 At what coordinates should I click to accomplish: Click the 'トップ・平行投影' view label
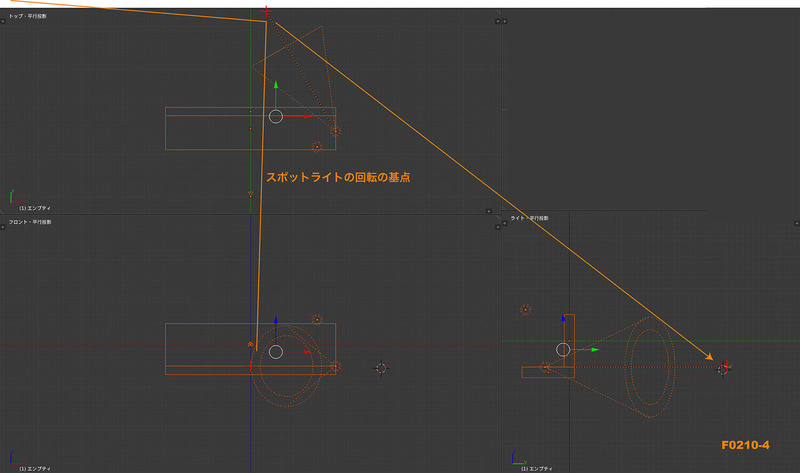click(28, 16)
